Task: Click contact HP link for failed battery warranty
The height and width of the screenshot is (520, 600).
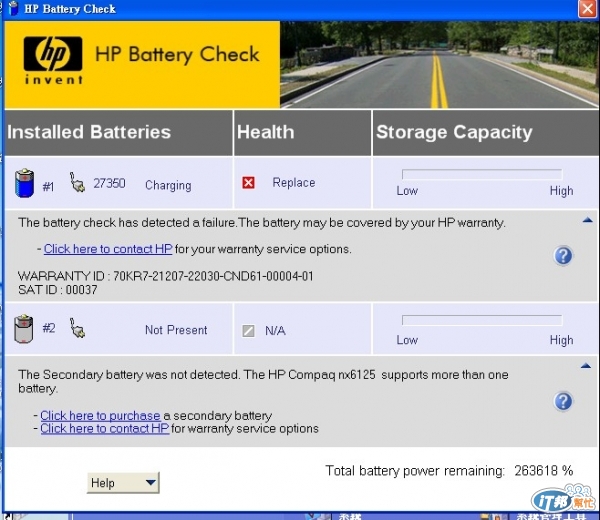Action: [108, 249]
